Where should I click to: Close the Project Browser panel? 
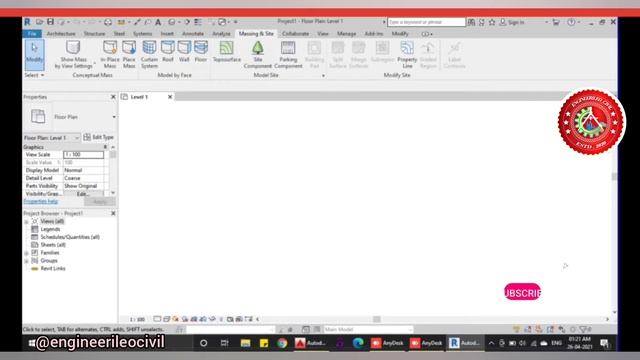coord(113,213)
